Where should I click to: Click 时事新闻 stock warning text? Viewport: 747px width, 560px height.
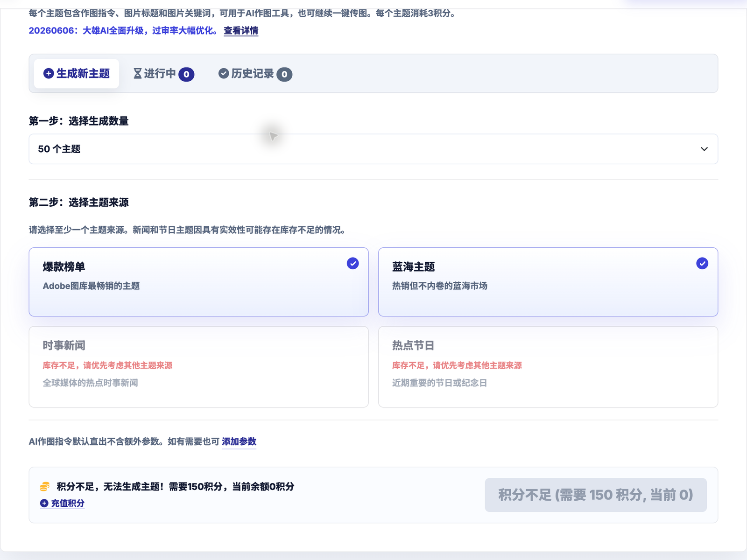tap(107, 365)
